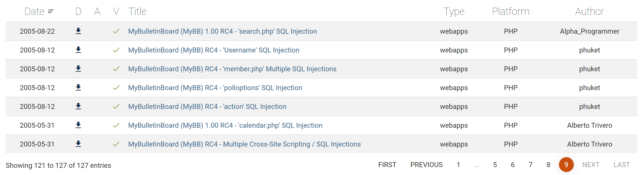Image resolution: width=644 pixels, height=175 pixels.
Task: Download the 'action' SQL Injection exploit
Action: (x=78, y=106)
